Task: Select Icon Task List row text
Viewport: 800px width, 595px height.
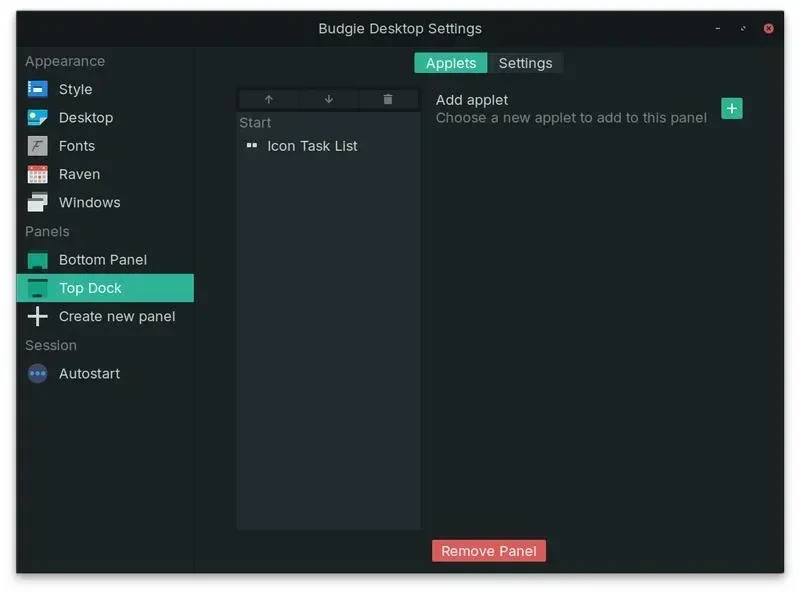Action: pyautogui.click(x=312, y=146)
